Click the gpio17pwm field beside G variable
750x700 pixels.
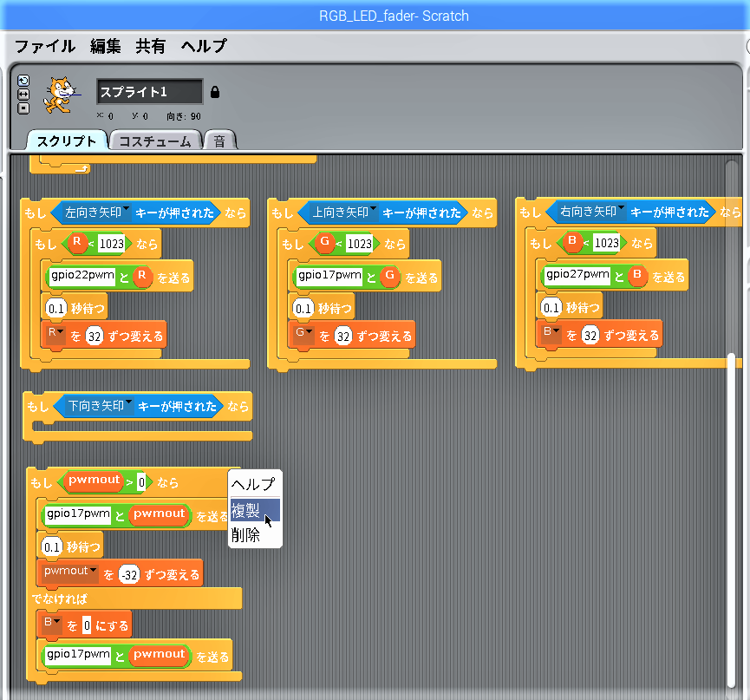pos(329,276)
